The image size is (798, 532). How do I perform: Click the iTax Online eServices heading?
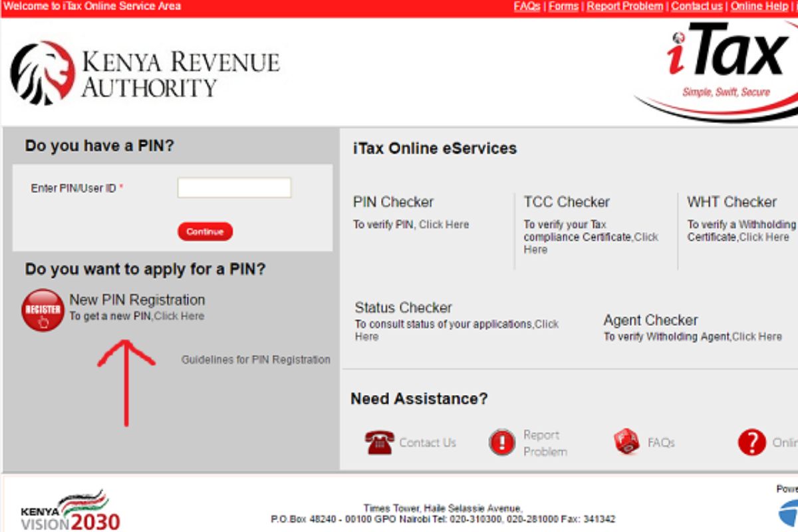pyautogui.click(x=435, y=148)
